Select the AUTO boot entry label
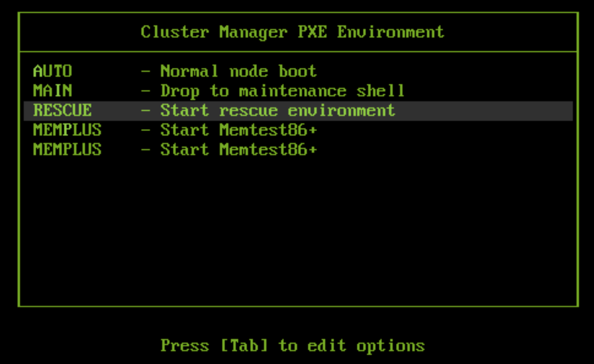This screenshot has height=364, width=594. [x=52, y=72]
